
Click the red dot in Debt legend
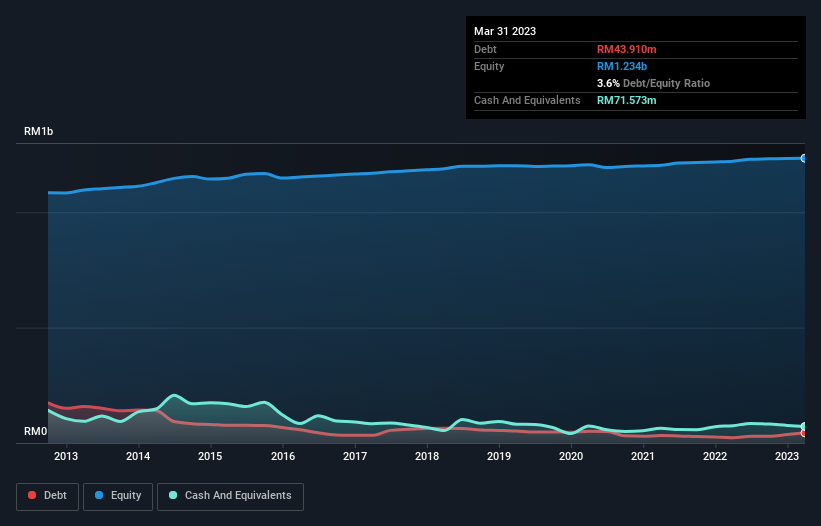[x=33, y=496]
